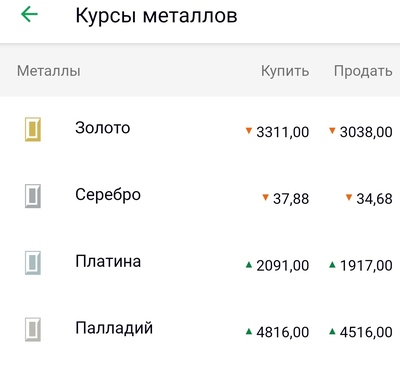Select the silver bar icon
The width and height of the screenshot is (400, 365).
tap(33, 196)
